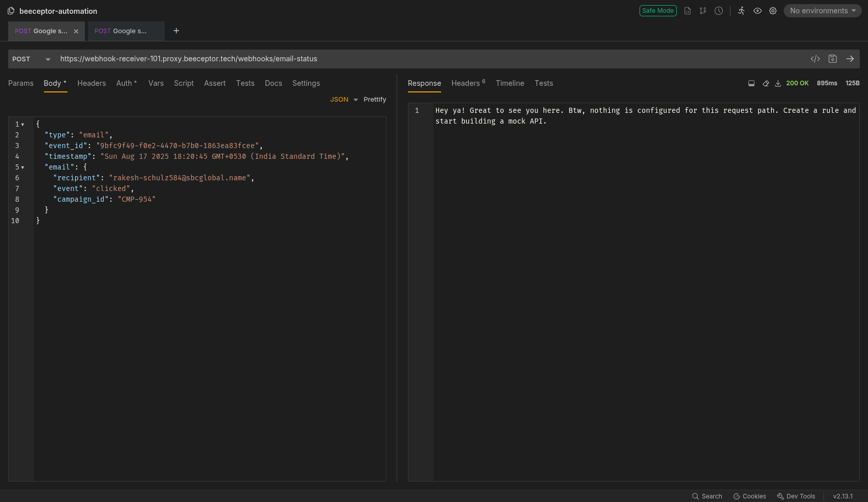Collapse the "email" object on line 5
This screenshot has width=868, height=502.
22,168
